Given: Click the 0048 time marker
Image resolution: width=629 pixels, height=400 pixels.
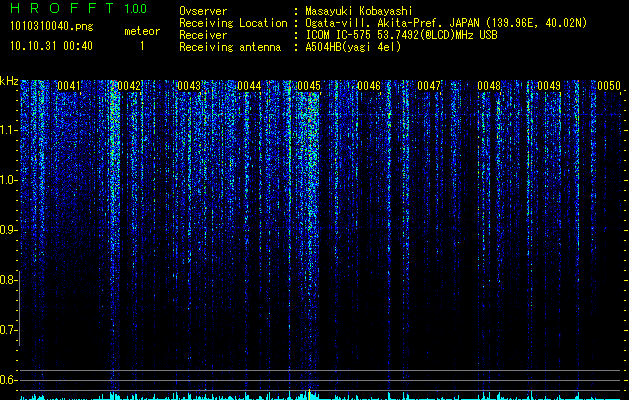Looking at the screenshot, I should click(x=489, y=86).
